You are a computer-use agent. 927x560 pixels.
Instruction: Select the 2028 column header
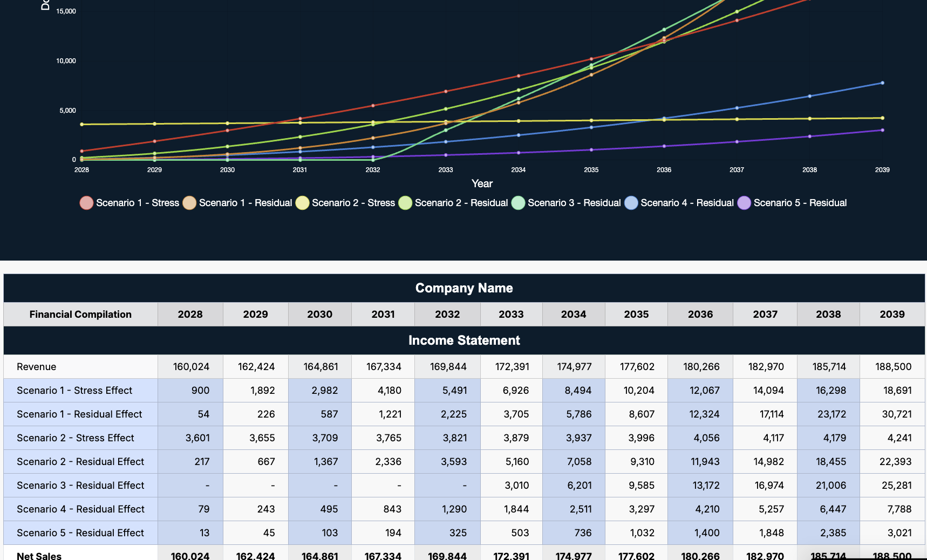click(190, 314)
